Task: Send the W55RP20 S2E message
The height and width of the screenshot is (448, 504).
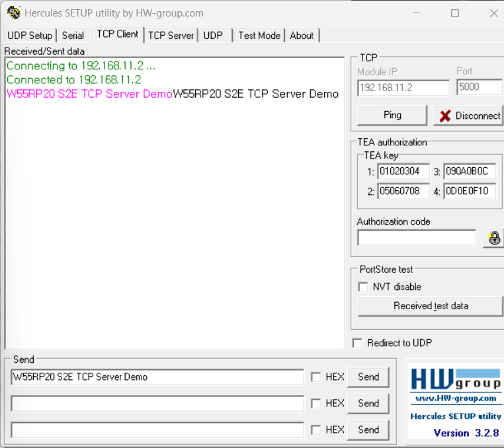Action: click(368, 377)
